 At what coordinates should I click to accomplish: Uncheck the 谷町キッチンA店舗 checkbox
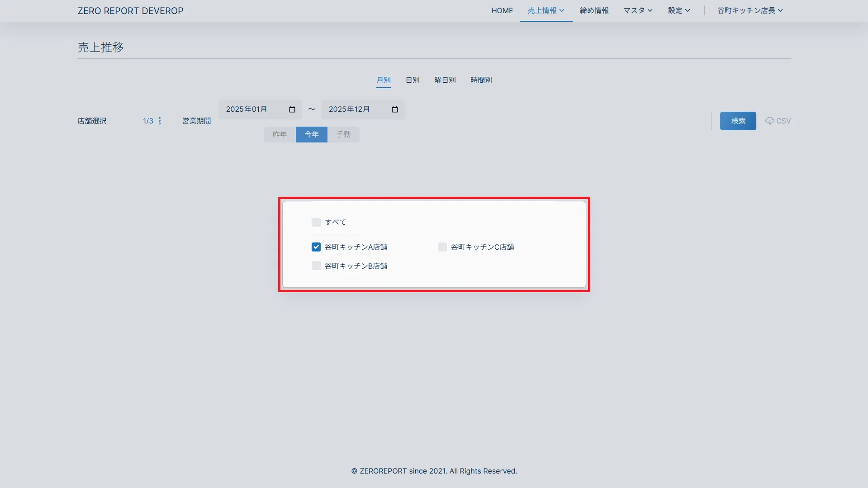316,247
